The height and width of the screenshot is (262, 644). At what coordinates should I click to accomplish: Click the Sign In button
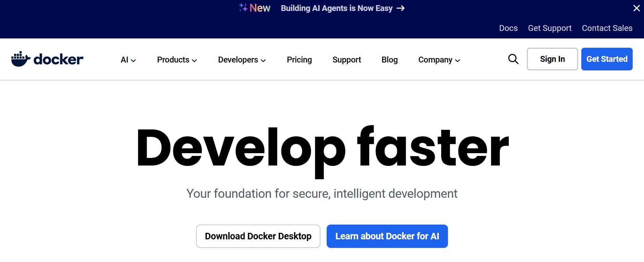pyautogui.click(x=552, y=59)
